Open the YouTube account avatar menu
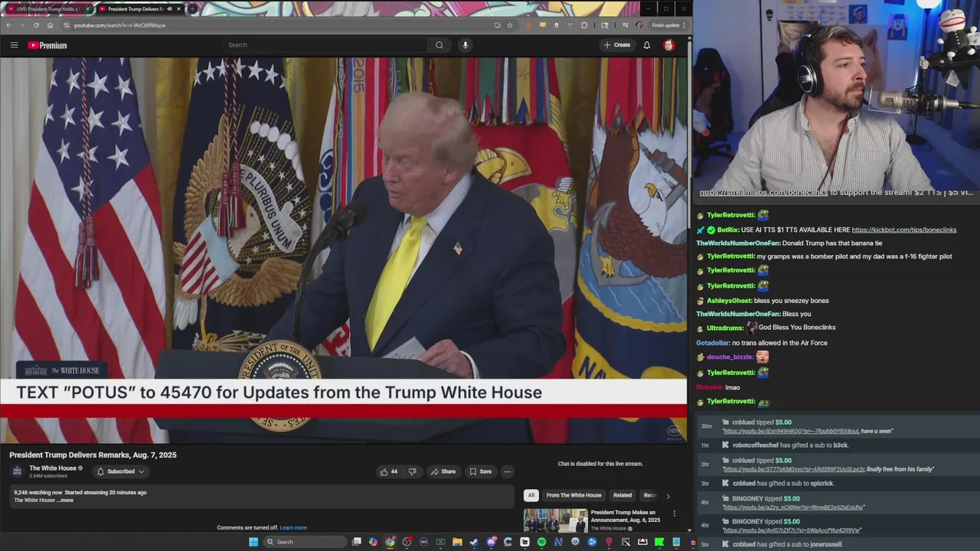The image size is (980, 551). click(x=668, y=45)
